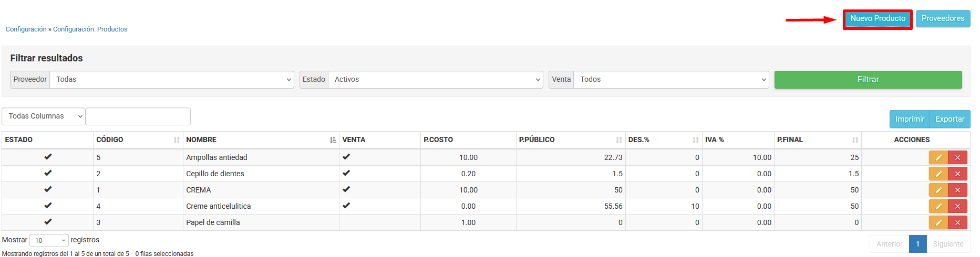The width and height of the screenshot is (980, 257).
Task: Delete the Cepillo de dientes product
Action: coord(957,174)
